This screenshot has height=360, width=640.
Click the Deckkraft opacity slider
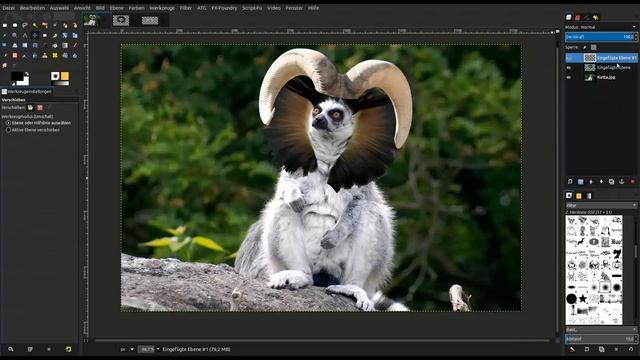click(x=599, y=37)
